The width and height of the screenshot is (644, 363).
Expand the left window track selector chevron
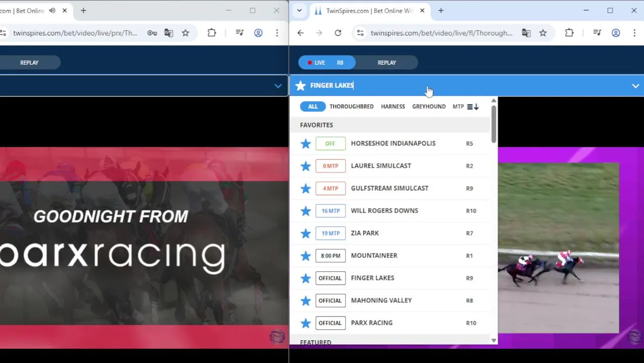click(x=278, y=86)
